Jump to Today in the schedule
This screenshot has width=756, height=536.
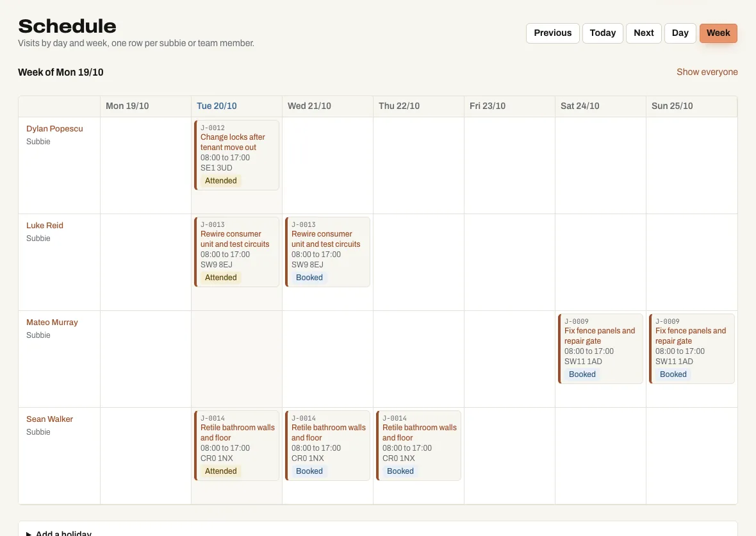[x=603, y=33]
